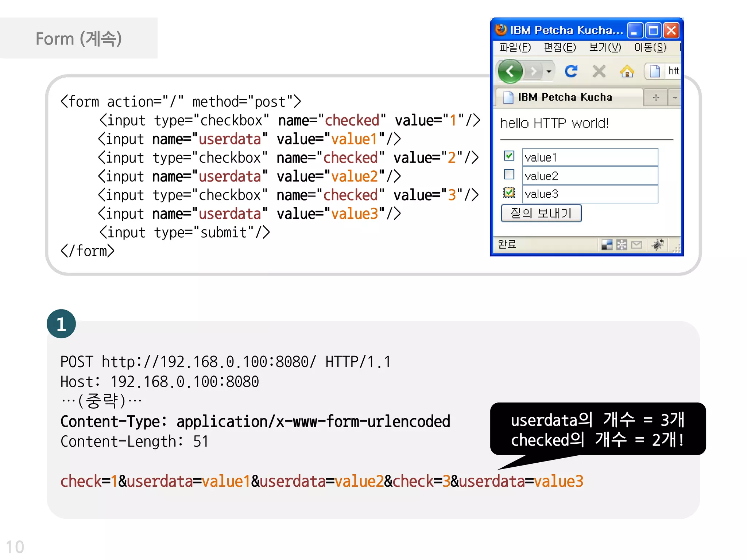Go to the Home page icon
Viewport: 747px width, 560px height.
(627, 71)
